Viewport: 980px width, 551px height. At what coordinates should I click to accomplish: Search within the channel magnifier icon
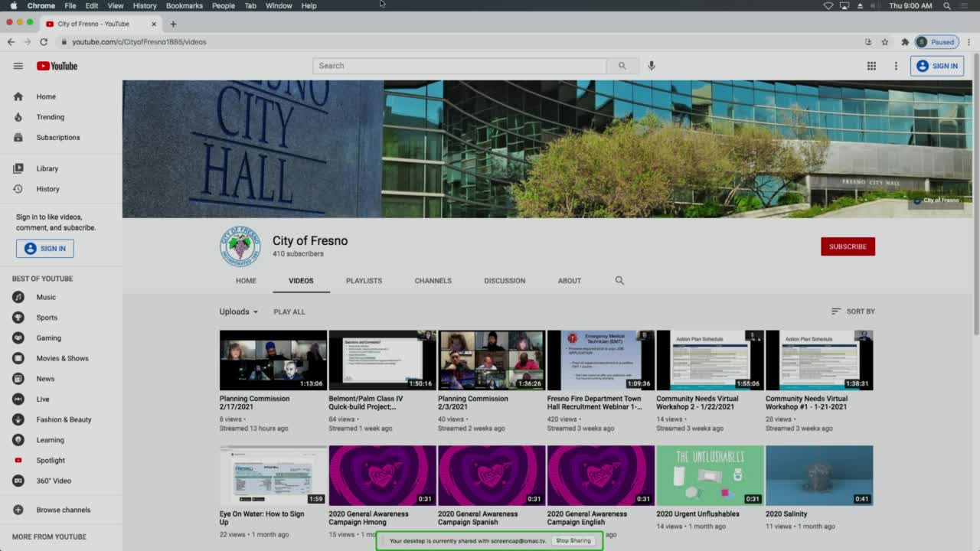coord(619,281)
